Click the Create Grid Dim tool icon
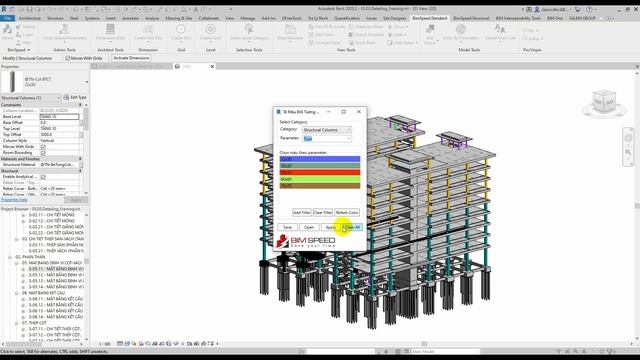Screen dimensions: 640x360 148,29
